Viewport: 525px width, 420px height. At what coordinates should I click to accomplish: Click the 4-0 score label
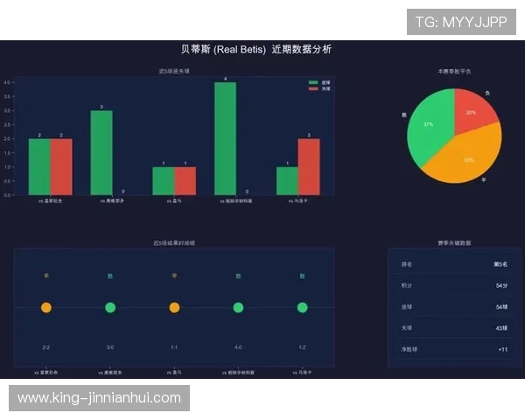238,347
